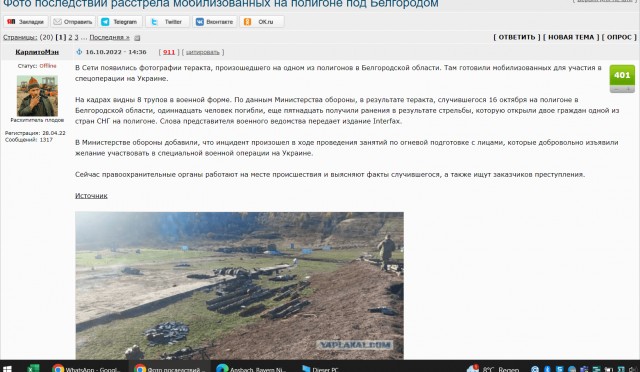Open КарлитоМэн's avatar picture
640x372 pixels.
coord(37,96)
